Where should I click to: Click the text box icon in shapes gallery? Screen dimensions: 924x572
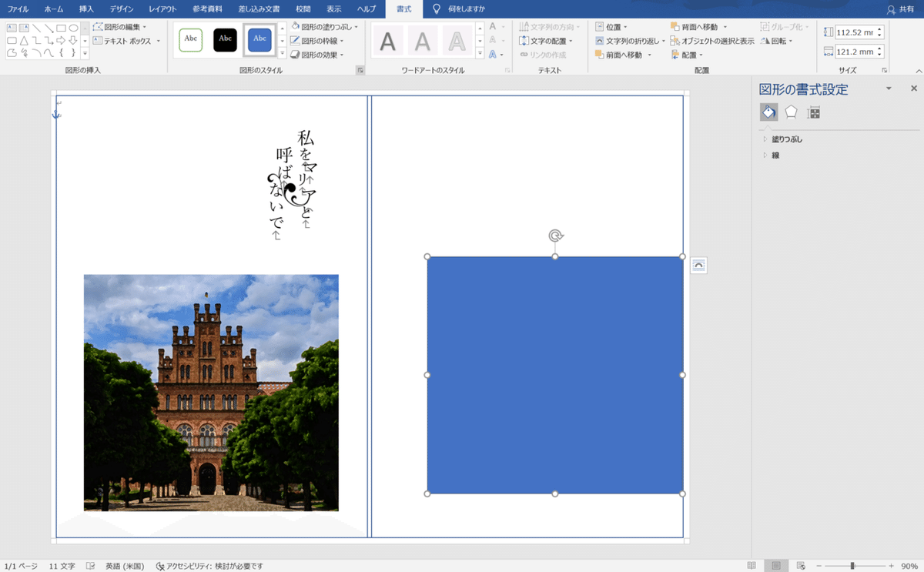pyautogui.click(x=12, y=28)
